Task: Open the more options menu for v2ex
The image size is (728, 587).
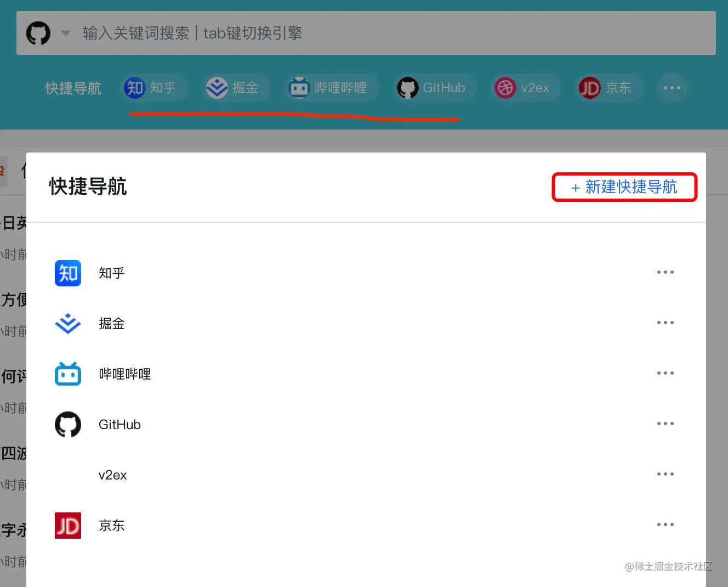Action: coord(666,474)
